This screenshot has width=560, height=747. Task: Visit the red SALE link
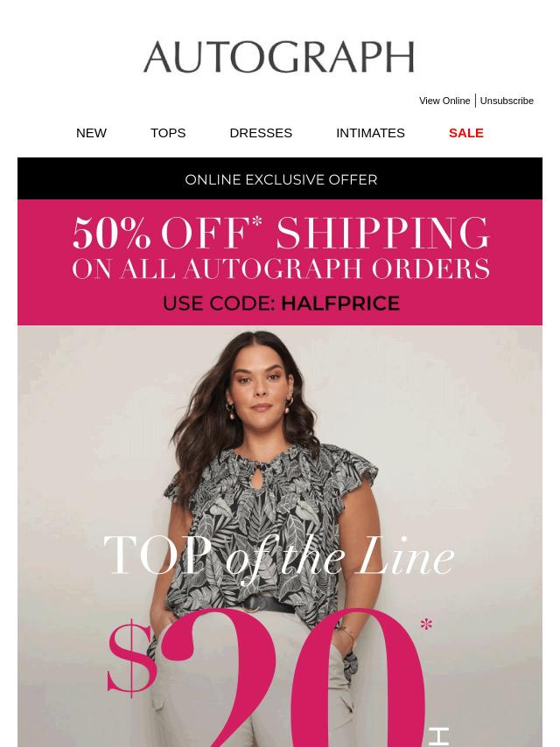pyautogui.click(x=466, y=133)
